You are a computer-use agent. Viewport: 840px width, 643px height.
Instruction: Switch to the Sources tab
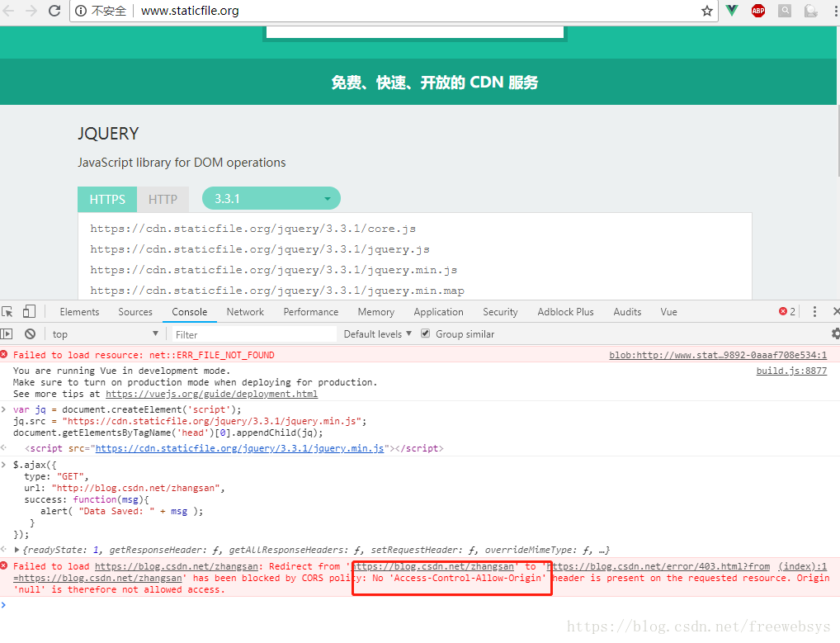coord(135,312)
